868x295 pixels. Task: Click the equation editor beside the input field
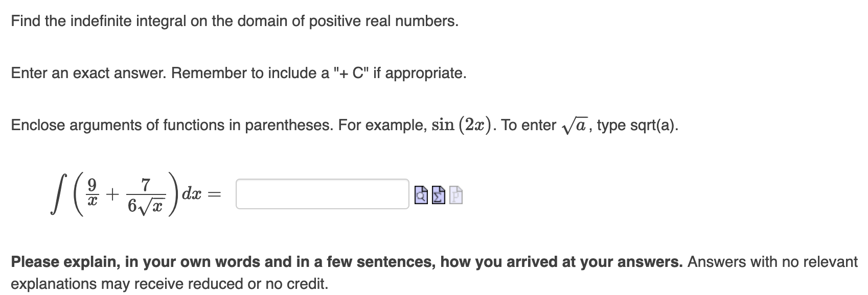pyautogui.click(x=439, y=195)
